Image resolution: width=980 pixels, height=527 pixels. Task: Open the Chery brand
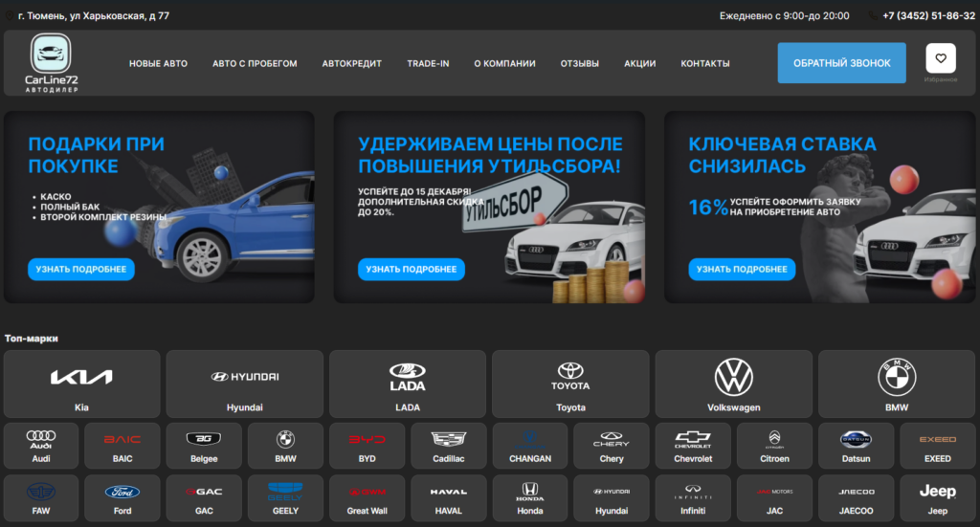click(x=612, y=446)
